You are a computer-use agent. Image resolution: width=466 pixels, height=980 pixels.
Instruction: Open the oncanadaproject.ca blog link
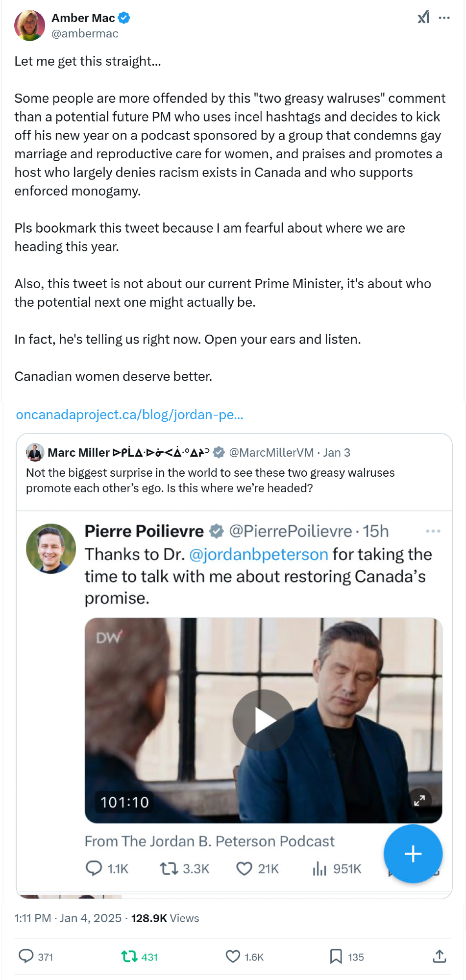pyautogui.click(x=130, y=415)
